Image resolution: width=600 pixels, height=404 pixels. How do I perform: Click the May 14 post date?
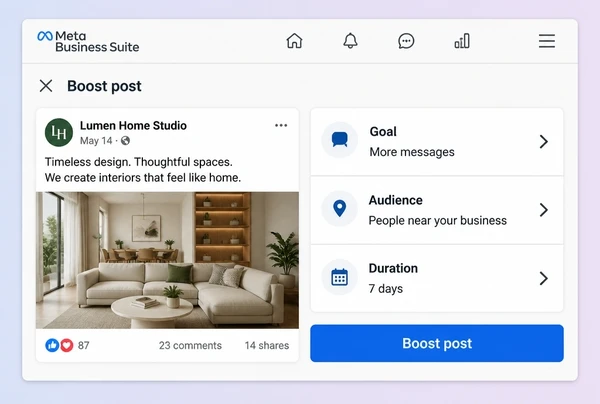point(96,141)
